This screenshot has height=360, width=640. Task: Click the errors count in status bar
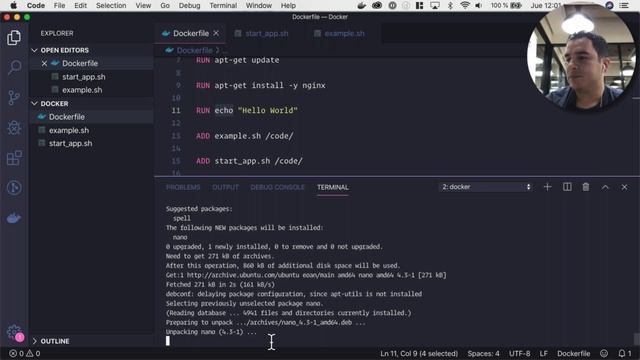[x=24, y=353]
